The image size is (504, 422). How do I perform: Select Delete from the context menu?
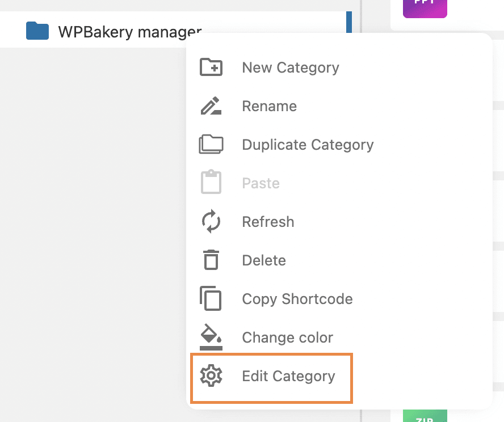(x=263, y=260)
